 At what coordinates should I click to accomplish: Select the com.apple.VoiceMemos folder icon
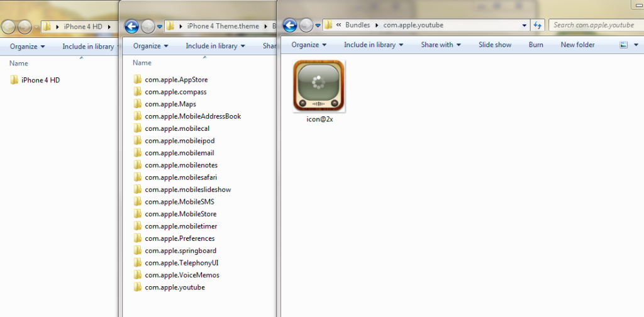(x=138, y=275)
